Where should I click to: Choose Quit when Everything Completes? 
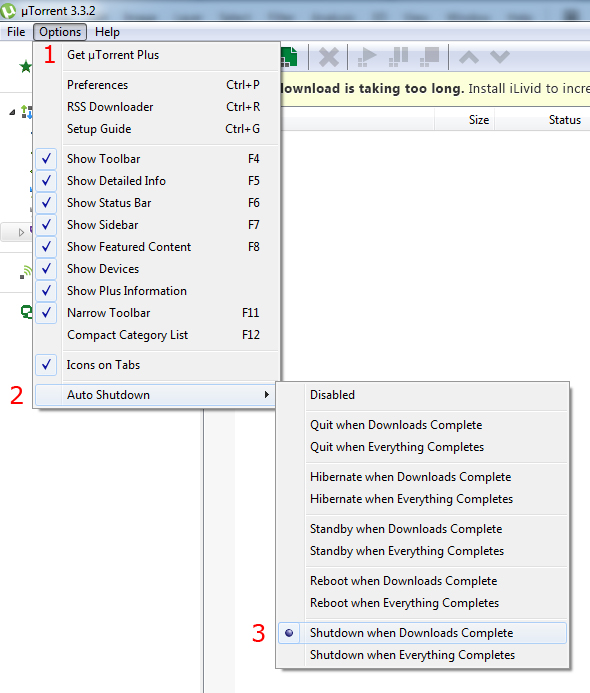tap(422, 447)
